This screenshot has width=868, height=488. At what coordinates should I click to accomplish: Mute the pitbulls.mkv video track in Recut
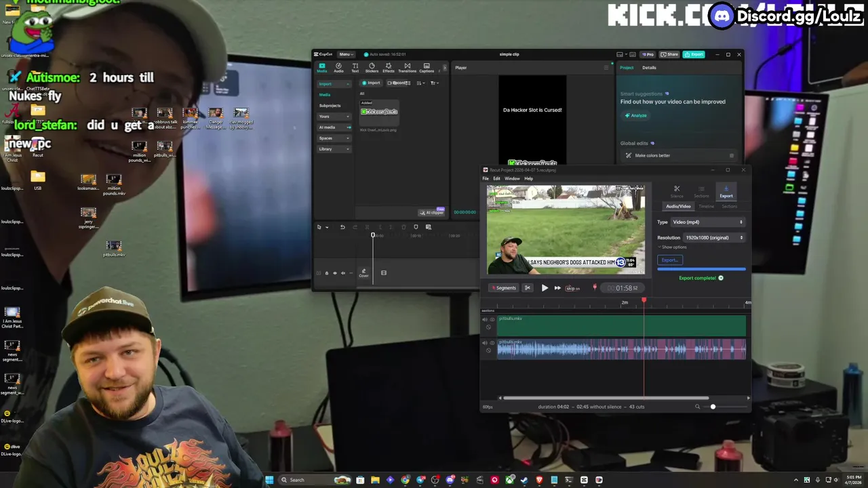[x=484, y=319]
